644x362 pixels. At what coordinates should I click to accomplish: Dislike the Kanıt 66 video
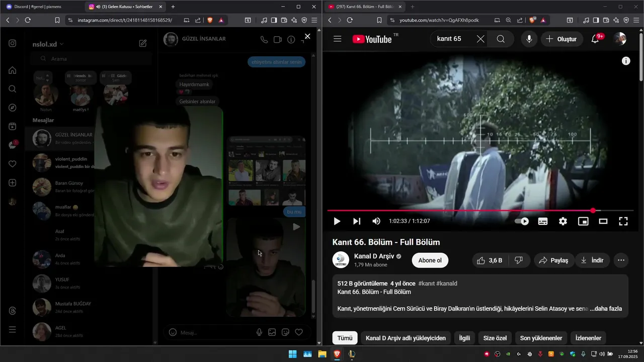pyautogui.click(x=519, y=260)
